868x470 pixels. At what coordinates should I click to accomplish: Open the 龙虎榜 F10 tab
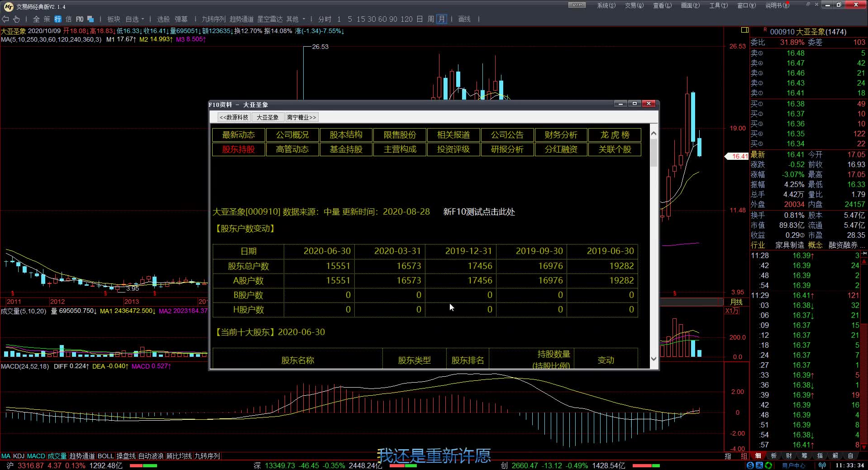[615, 135]
